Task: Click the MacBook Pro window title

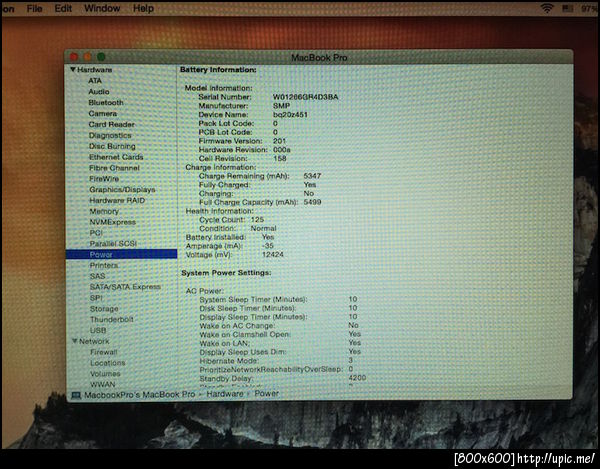Action: coord(319,58)
